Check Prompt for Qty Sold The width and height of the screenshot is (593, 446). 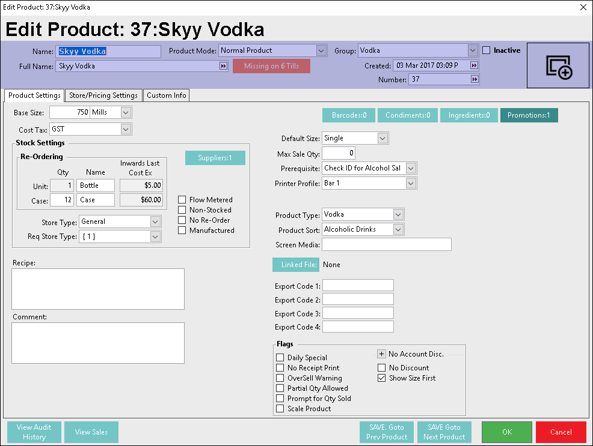[x=280, y=398]
